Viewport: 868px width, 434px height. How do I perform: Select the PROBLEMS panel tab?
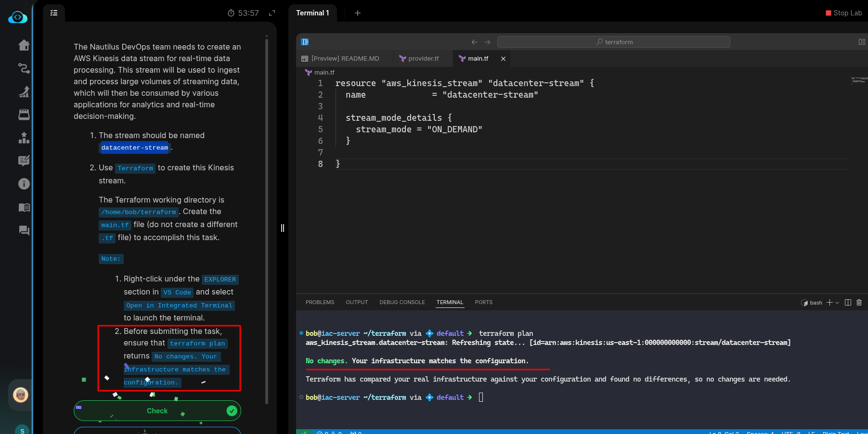point(320,303)
